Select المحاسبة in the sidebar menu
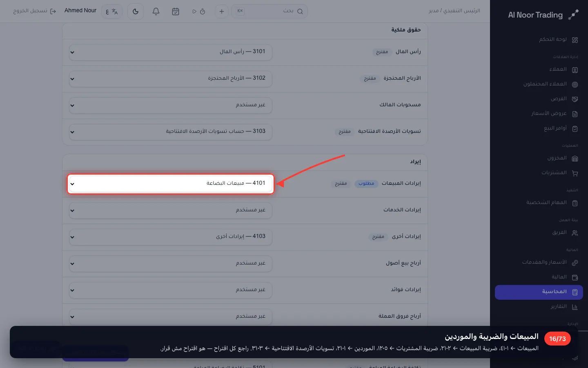This screenshot has height=368, width=588. [x=539, y=292]
